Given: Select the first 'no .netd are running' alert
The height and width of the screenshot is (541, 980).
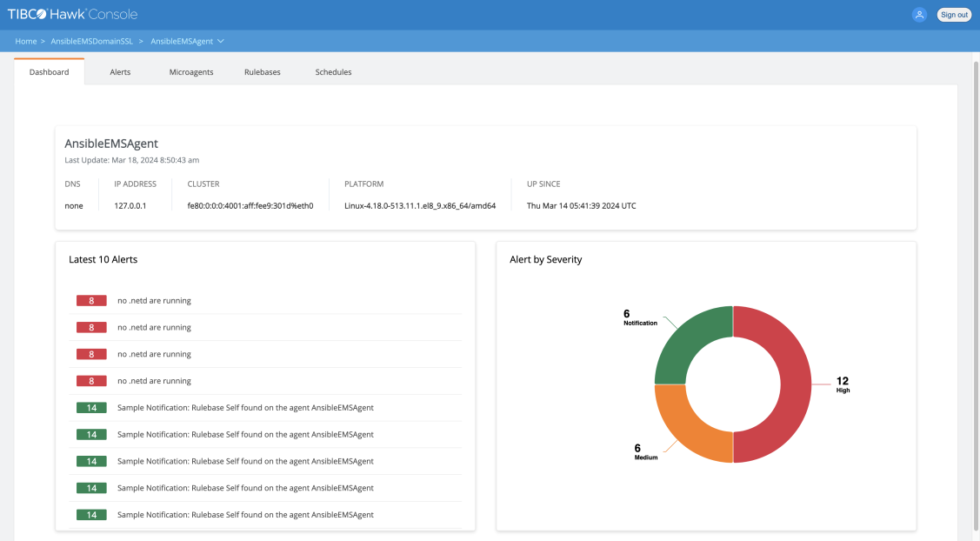Looking at the screenshot, I should (x=154, y=301).
